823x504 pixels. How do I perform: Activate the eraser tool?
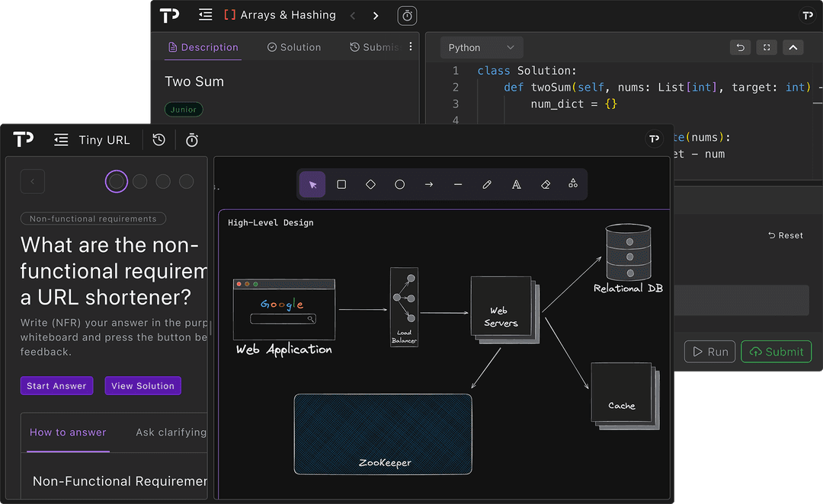(545, 184)
